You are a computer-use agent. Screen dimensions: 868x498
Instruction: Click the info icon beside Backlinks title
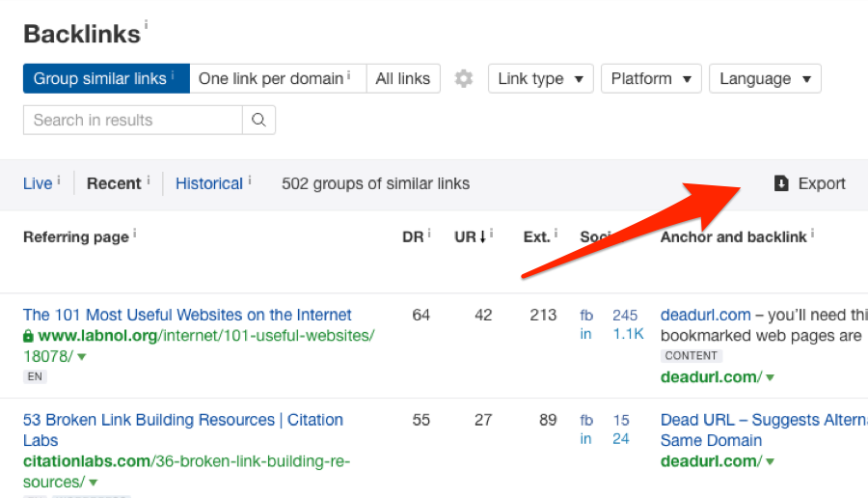click(x=147, y=26)
